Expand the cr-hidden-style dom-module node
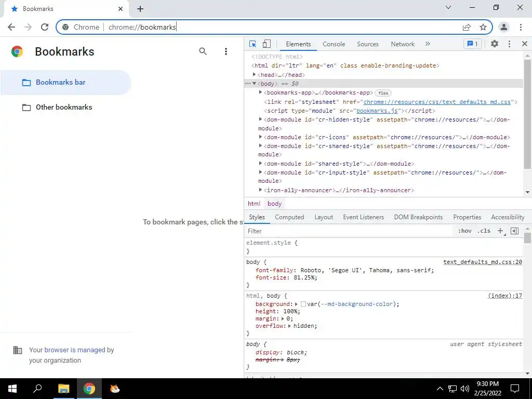This screenshot has height=399, width=532. pos(260,119)
